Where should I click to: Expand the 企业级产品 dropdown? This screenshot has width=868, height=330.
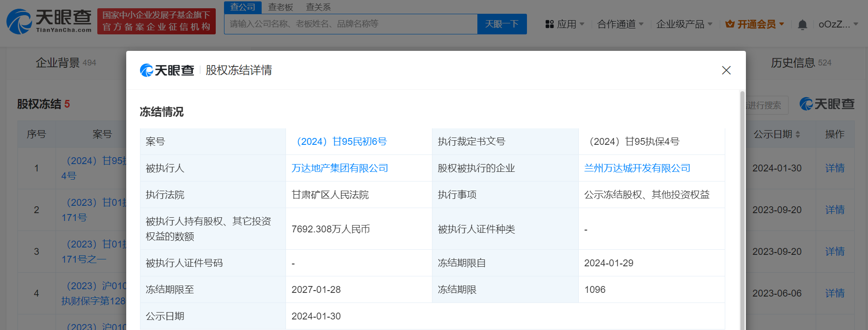(684, 24)
